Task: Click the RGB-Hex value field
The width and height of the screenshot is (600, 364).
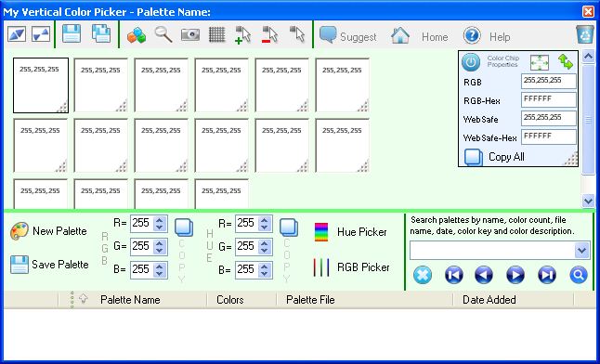Action: click(x=549, y=99)
